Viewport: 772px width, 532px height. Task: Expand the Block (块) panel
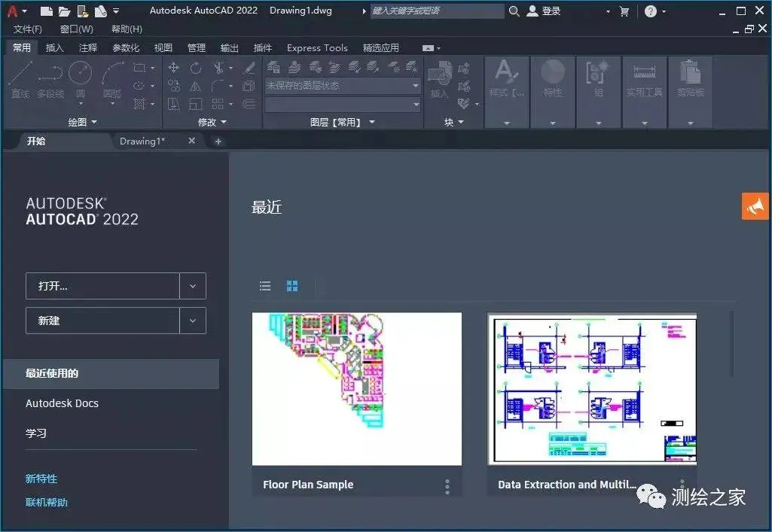click(454, 122)
